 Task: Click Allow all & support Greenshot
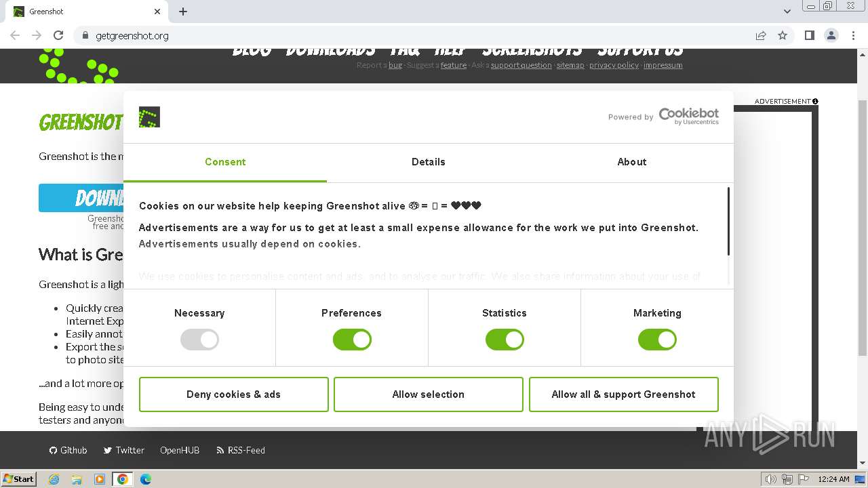623,394
